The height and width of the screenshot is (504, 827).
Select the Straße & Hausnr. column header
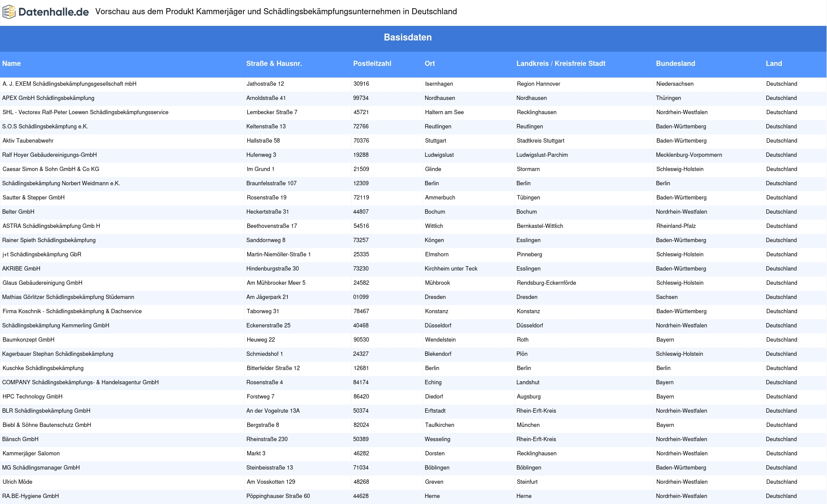coord(274,63)
